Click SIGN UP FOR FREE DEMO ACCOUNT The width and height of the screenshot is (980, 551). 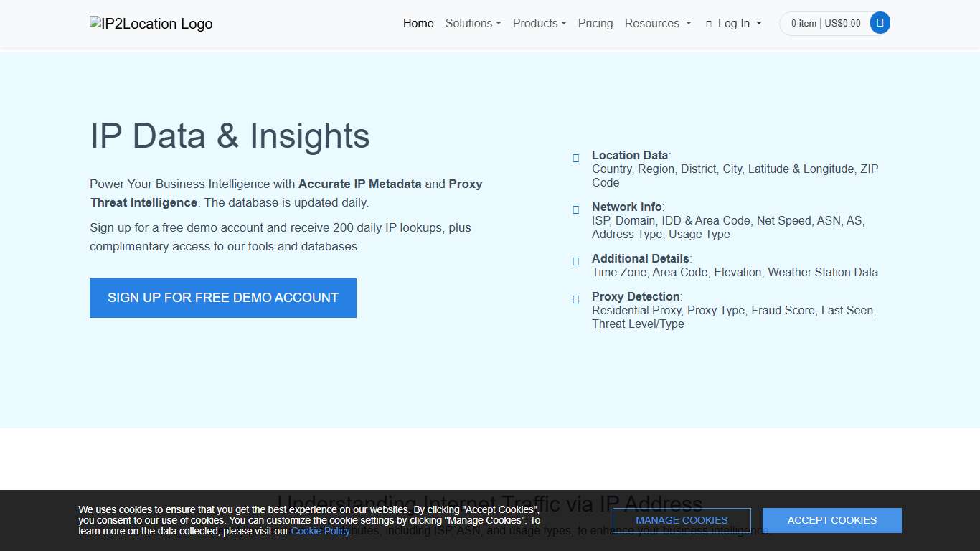pyautogui.click(x=222, y=298)
